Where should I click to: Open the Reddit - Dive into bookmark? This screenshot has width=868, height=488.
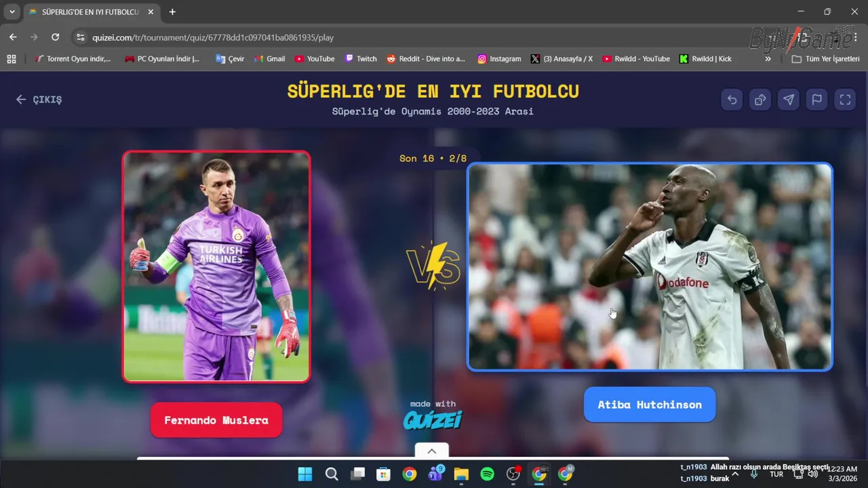point(426,59)
